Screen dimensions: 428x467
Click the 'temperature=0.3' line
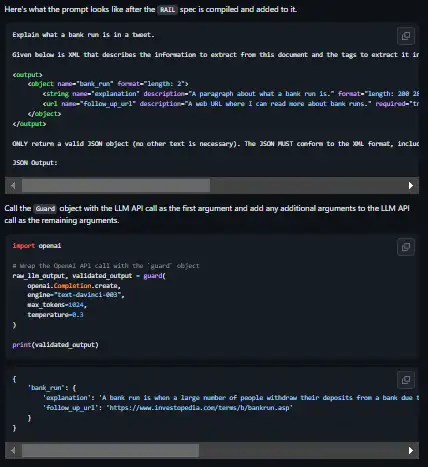[x=55, y=315]
